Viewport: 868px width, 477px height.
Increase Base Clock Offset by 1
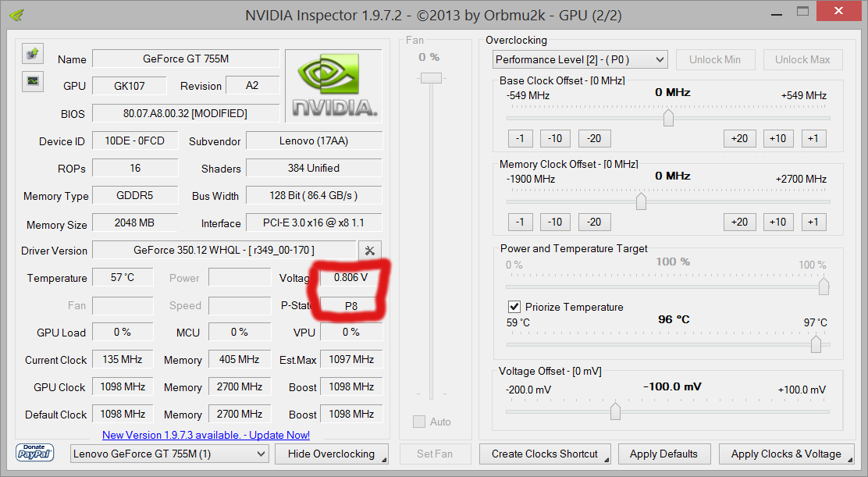(x=813, y=138)
